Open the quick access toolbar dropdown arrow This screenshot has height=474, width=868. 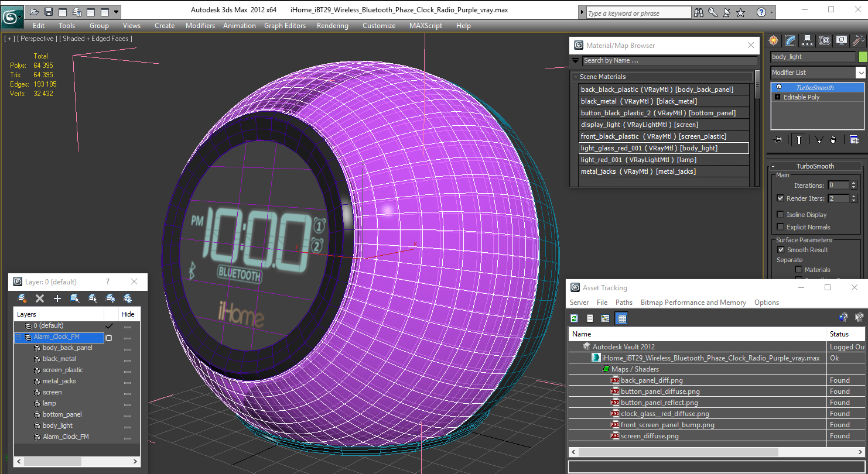coord(117,12)
